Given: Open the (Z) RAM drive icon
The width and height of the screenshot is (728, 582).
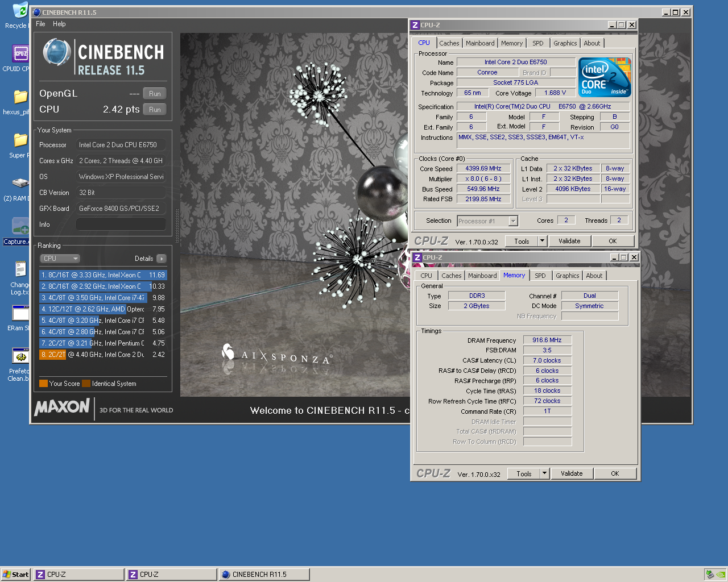Looking at the screenshot, I should tap(20, 184).
